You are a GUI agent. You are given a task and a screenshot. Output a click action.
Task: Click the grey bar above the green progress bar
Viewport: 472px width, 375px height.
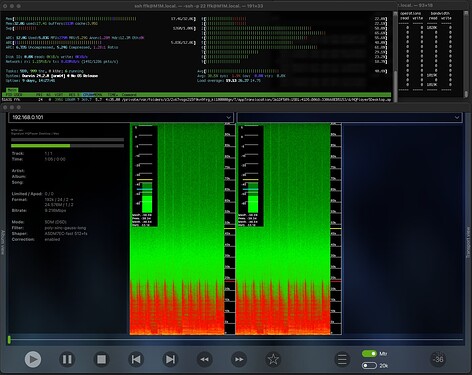click(67, 140)
